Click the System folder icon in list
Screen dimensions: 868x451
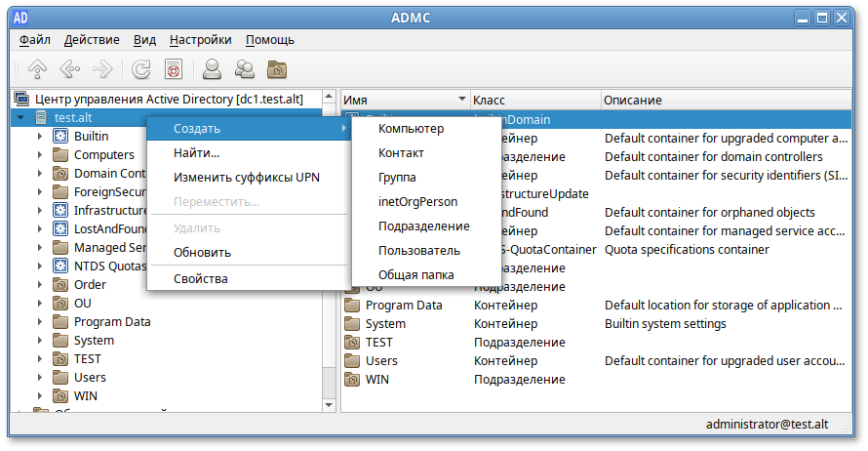(352, 323)
